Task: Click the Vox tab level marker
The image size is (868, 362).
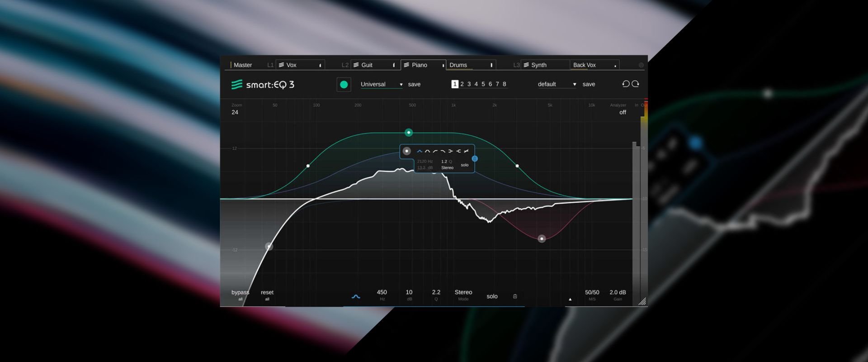Action: [x=320, y=66]
